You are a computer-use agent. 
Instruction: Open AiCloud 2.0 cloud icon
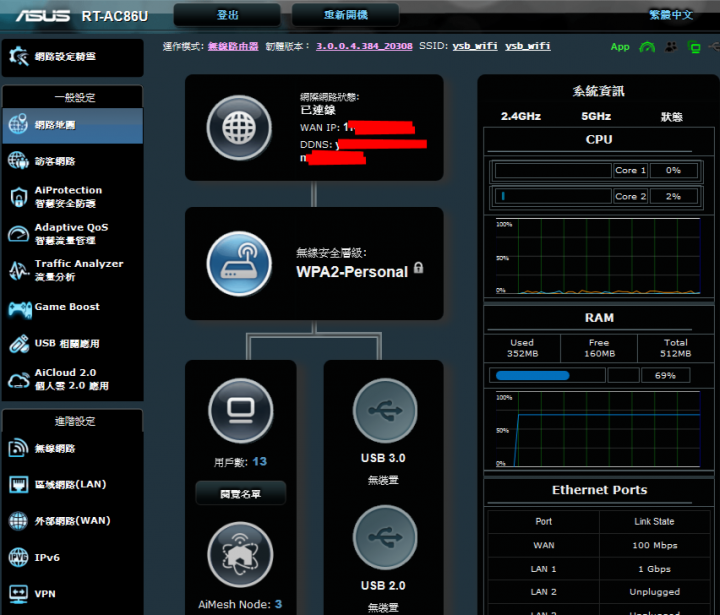(x=18, y=380)
